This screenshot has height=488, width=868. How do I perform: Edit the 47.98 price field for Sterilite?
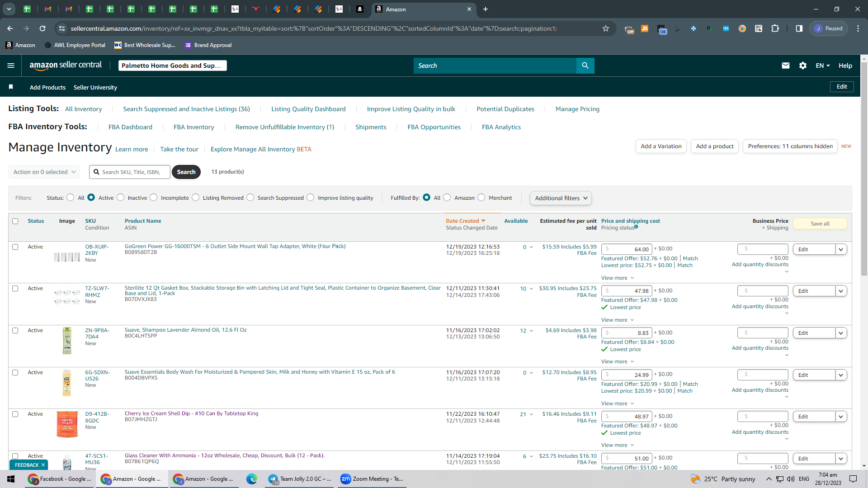[627, 291]
